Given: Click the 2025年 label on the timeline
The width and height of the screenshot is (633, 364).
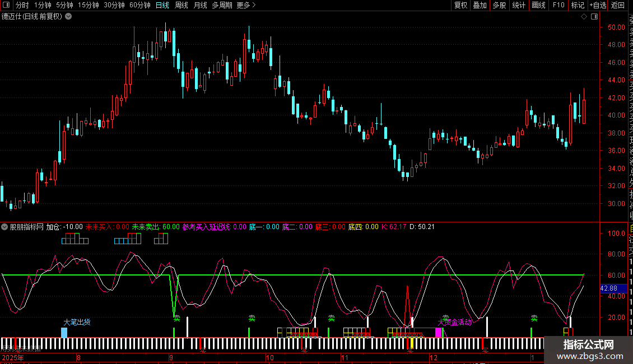Looking at the screenshot, I should (13, 357).
